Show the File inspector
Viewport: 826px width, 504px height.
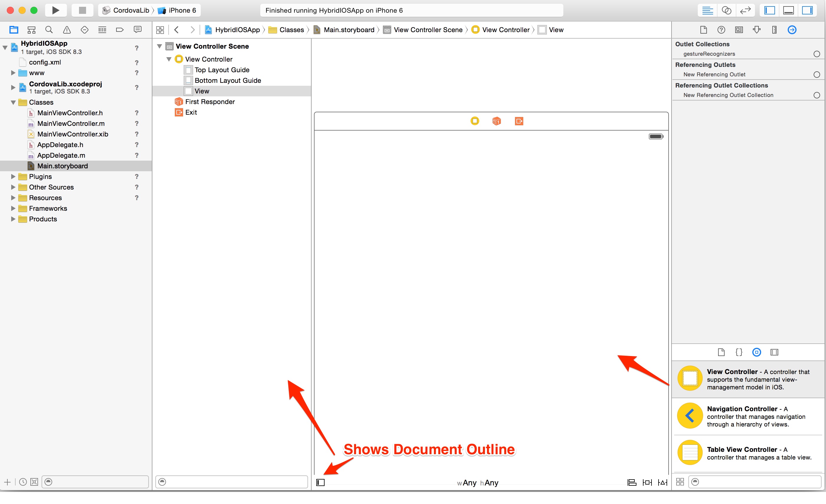pos(704,30)
